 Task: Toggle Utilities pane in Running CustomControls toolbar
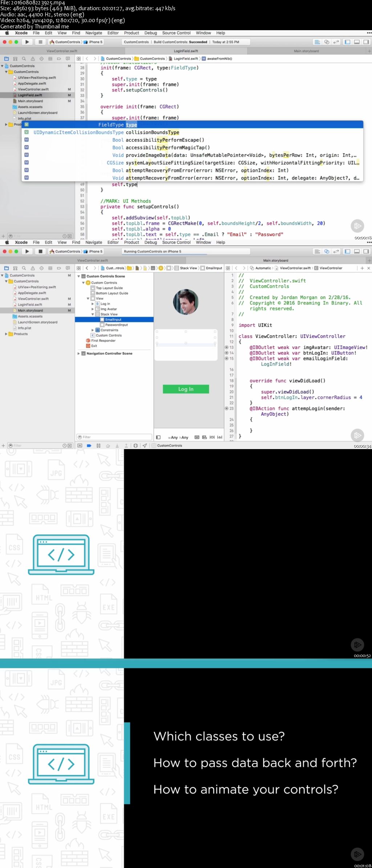click(x=366, y=251)
